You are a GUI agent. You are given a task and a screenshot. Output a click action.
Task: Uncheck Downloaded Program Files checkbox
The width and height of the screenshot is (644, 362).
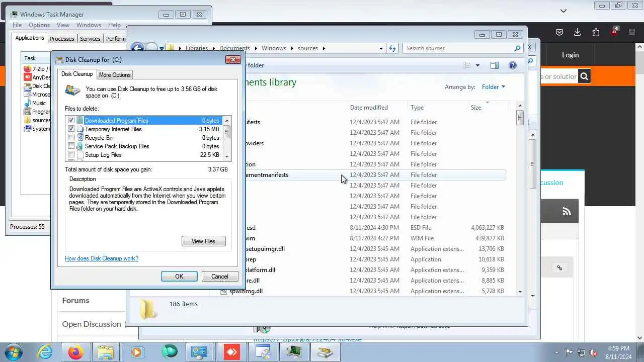coord(71,121)
